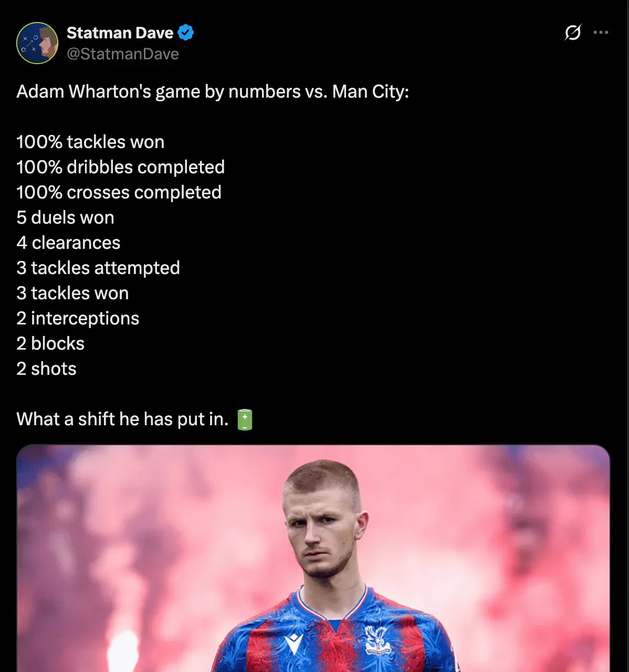Open the @StatmanDave handle link
Screen dimensions: 629x672
point(123,54)
